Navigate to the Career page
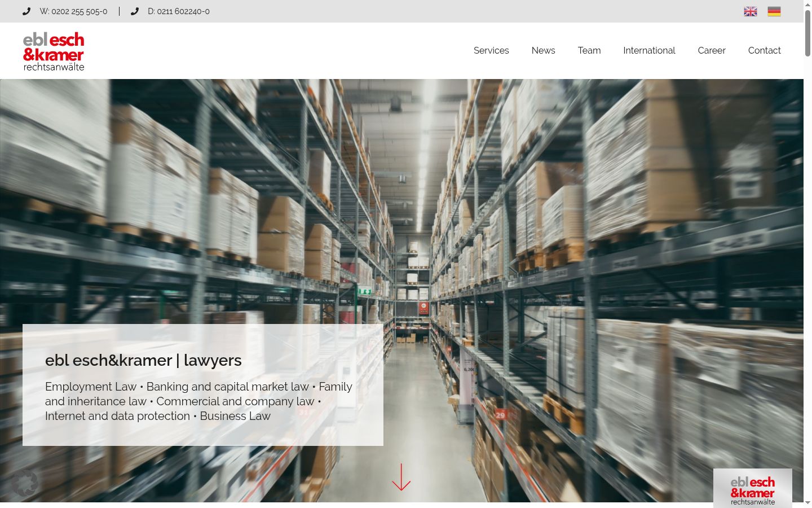 click(712, 50)
